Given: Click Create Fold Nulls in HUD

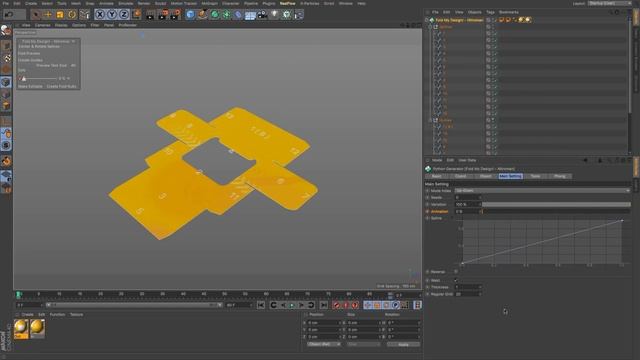Looking at the screenshot, I should click(61, 87).
